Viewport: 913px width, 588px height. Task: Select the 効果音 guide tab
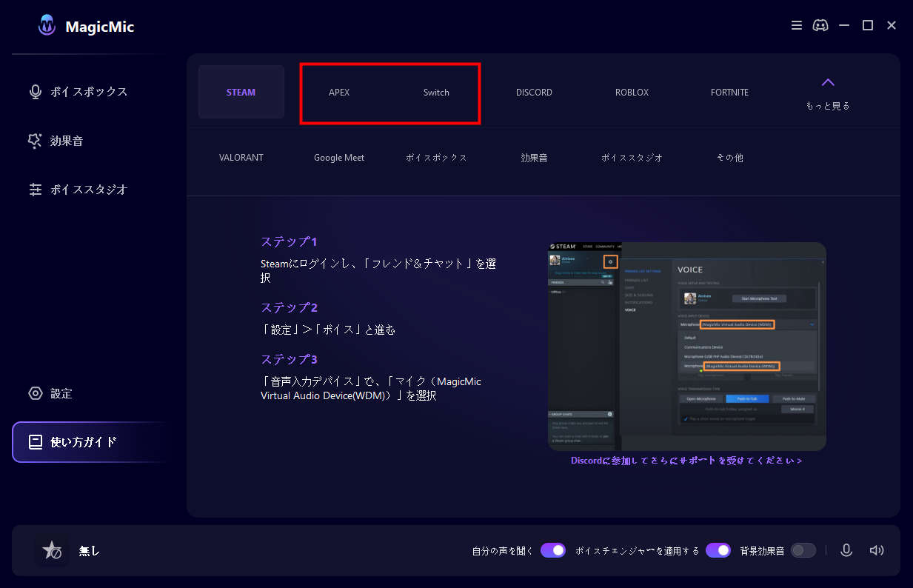(534, 158)
